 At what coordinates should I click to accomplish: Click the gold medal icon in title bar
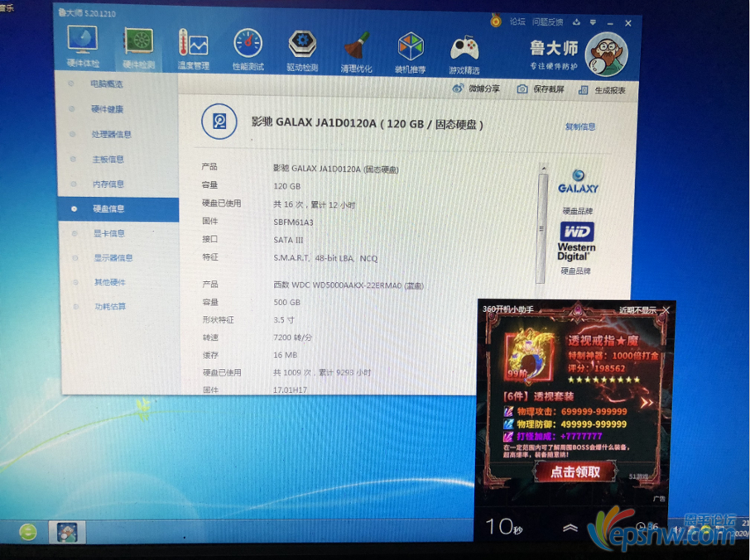(496, 21)
